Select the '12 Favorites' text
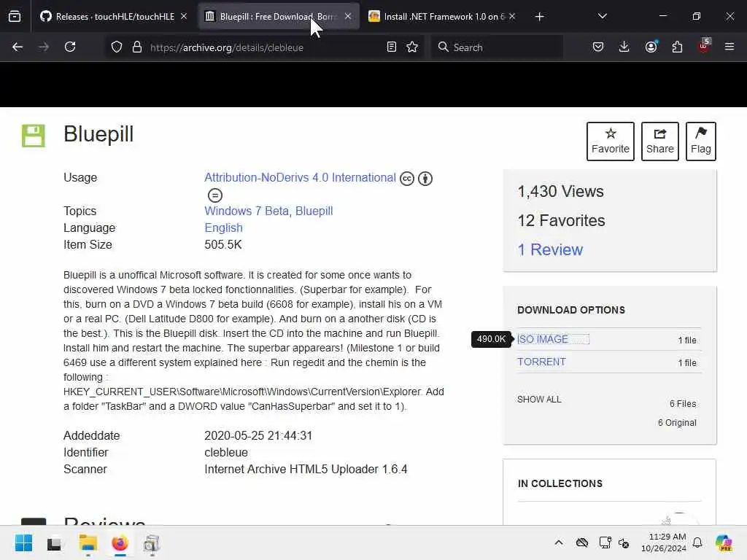Screen dimensions: 747x560 click(561, 220)
